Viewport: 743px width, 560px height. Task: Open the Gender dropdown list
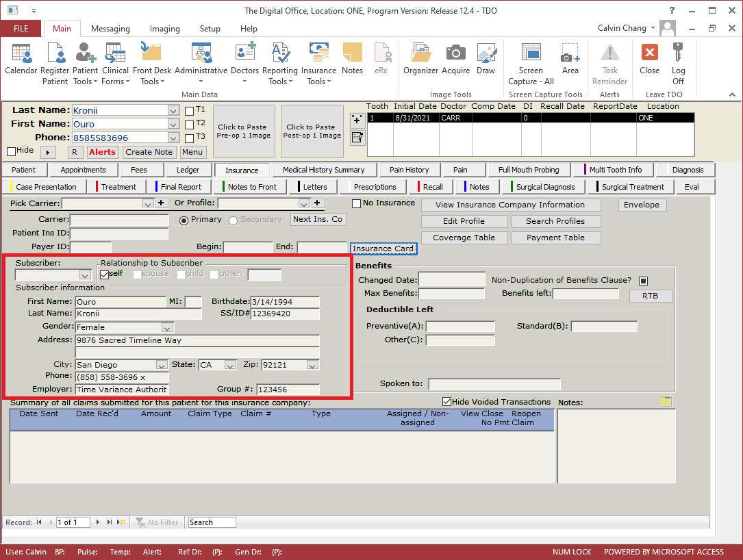pyautogui.click(x=167, y=327)
